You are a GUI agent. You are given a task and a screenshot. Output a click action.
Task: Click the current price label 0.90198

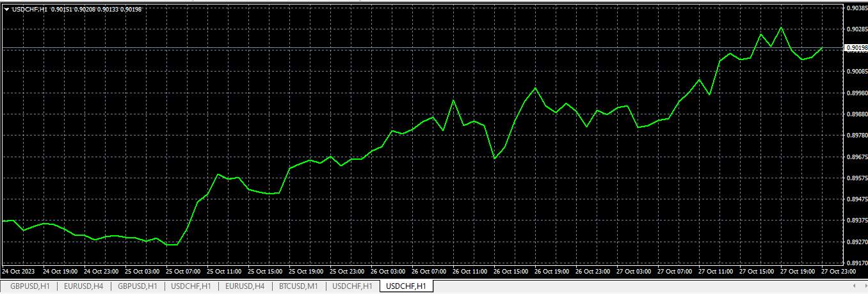click(856, 48)
